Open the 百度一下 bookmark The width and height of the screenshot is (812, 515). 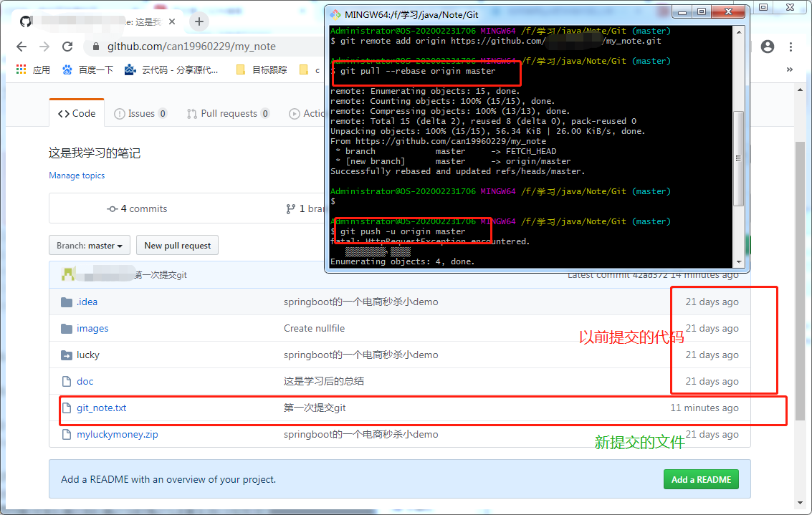pos(87,69)
